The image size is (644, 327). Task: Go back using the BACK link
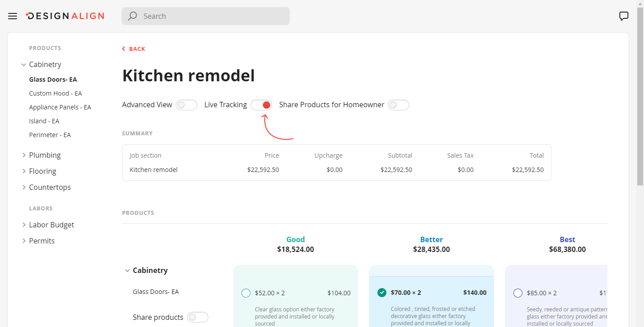coord(134,49)
